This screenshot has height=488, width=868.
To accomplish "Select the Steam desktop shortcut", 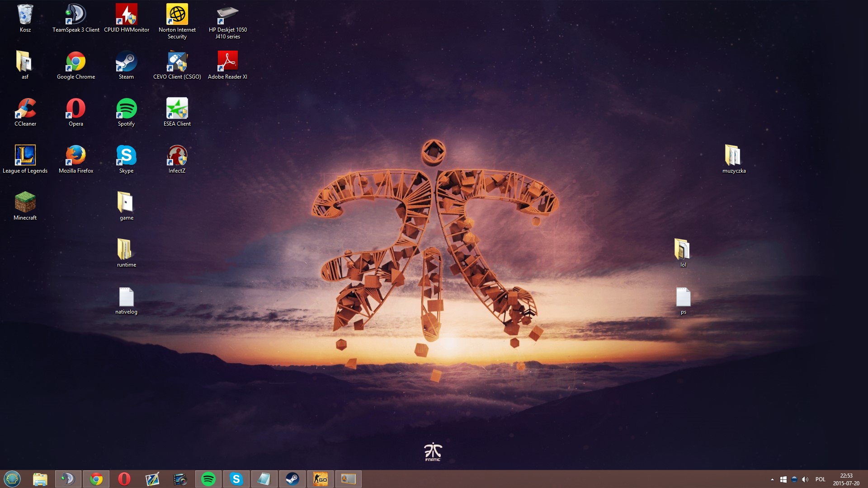I will click(127, 66).
